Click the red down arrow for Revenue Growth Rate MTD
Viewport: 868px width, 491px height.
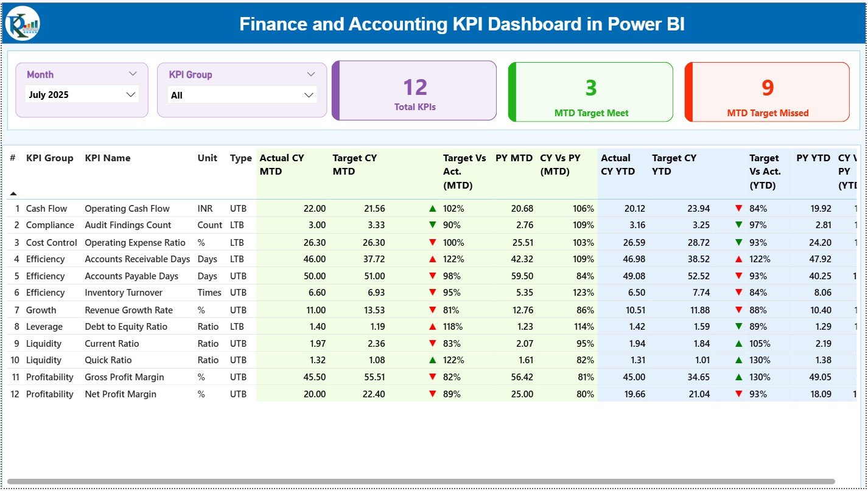(x=433, y=310)
